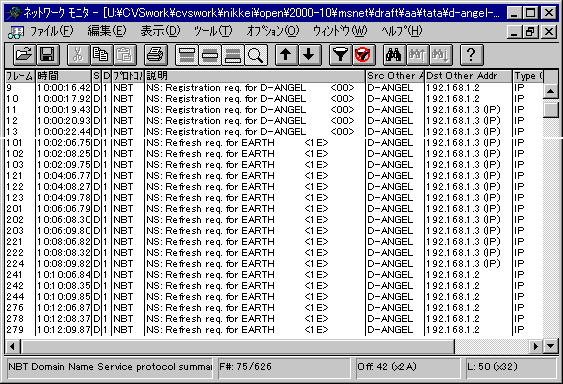Click the Src Other Addr column header
The width and height of the screenshot is (563, 384).
[x=395, y=76]
